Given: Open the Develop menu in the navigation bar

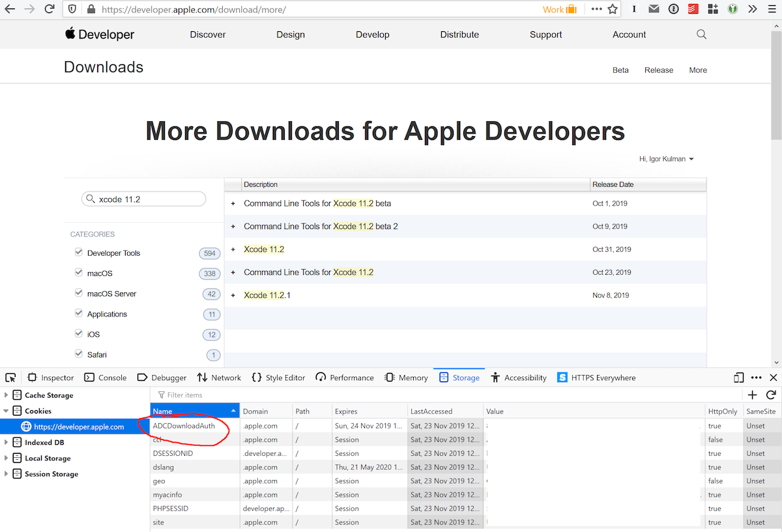Looking at the screenshot, I should [372, 34].
